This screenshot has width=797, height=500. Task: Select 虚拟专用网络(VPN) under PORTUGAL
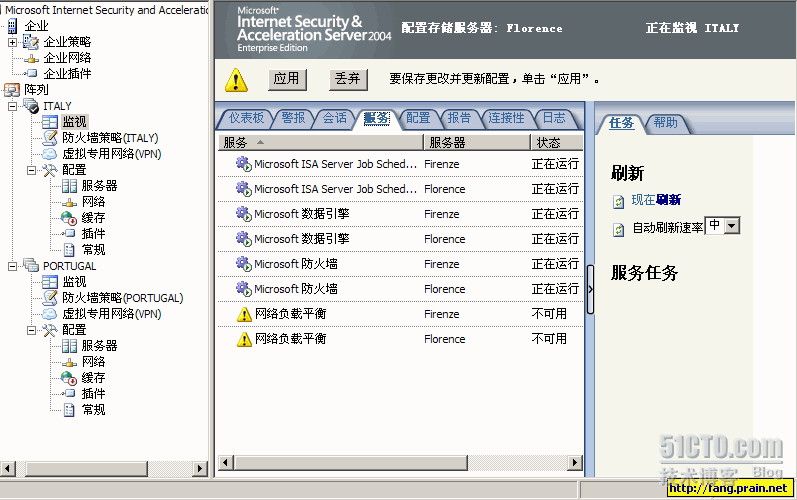point(112,314)
